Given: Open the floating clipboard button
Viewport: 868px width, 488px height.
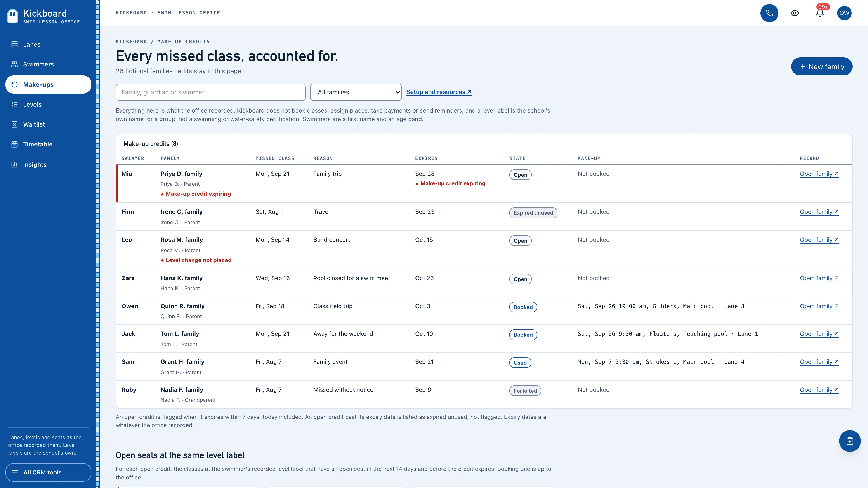Looking at the screenshot, I should tap(849, 441).
